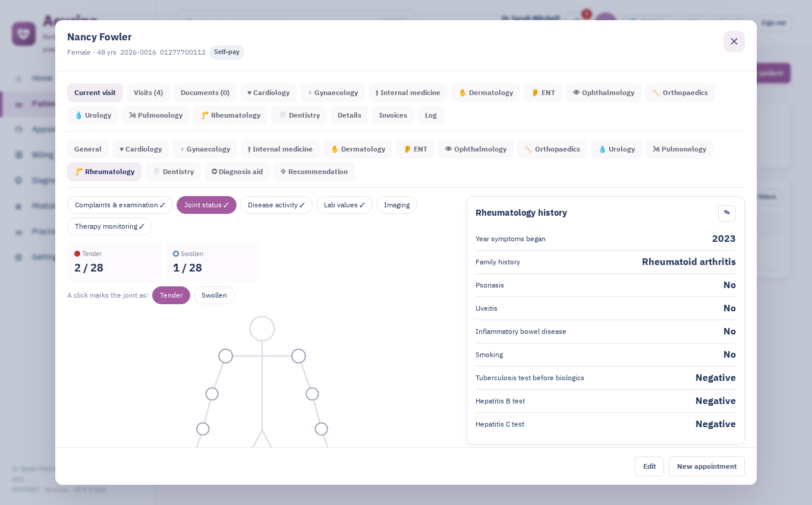
Task: Click the Rheumatoid arthritis family history value
Action: 689,262
